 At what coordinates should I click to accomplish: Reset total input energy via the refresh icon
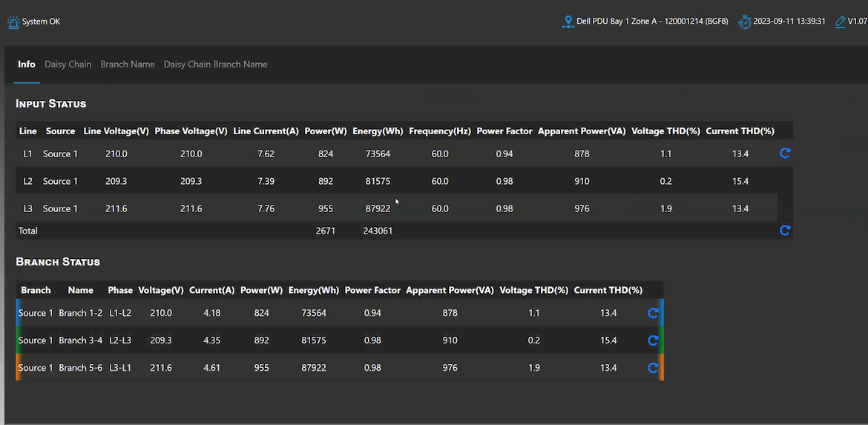click(x=784, y=230)
